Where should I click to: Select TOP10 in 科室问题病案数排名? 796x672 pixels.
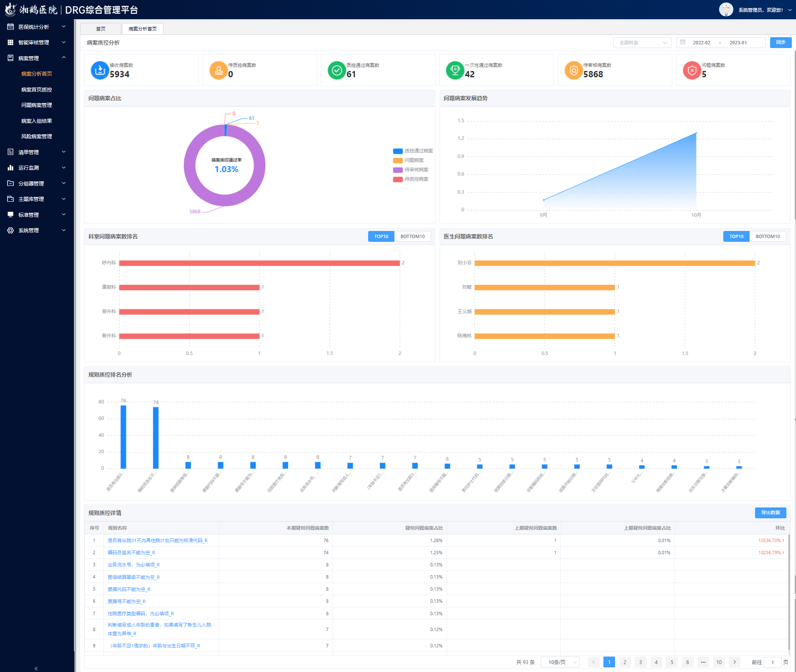[x=381, y=236]
